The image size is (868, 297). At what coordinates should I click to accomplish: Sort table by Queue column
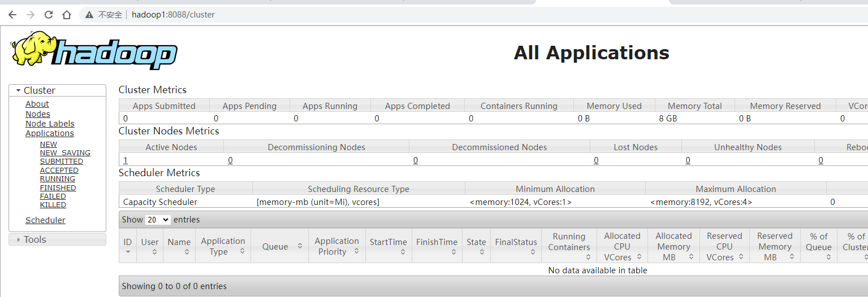(x=279, y=246)
